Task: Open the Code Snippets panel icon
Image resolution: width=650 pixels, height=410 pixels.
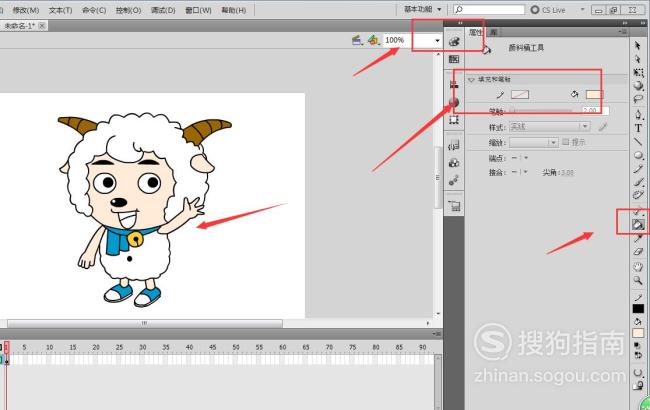Action: point(454,145)
